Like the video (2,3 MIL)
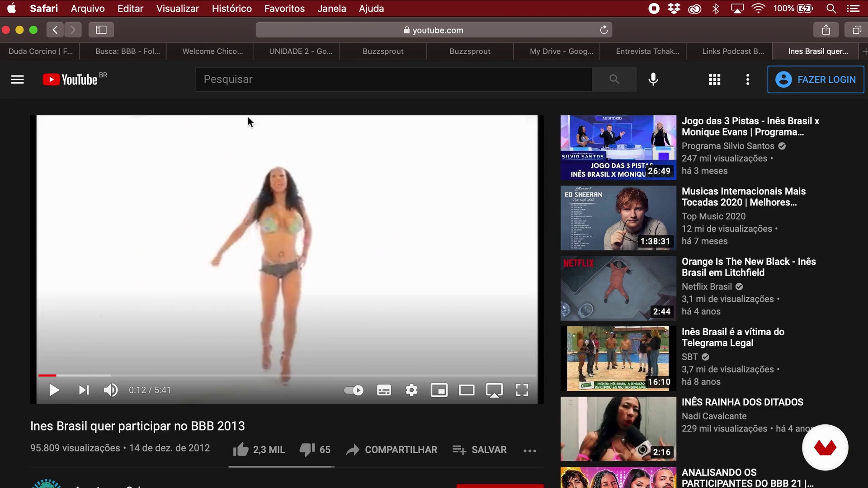The width and height of the screenshot is (868, 488). [259, 450]
